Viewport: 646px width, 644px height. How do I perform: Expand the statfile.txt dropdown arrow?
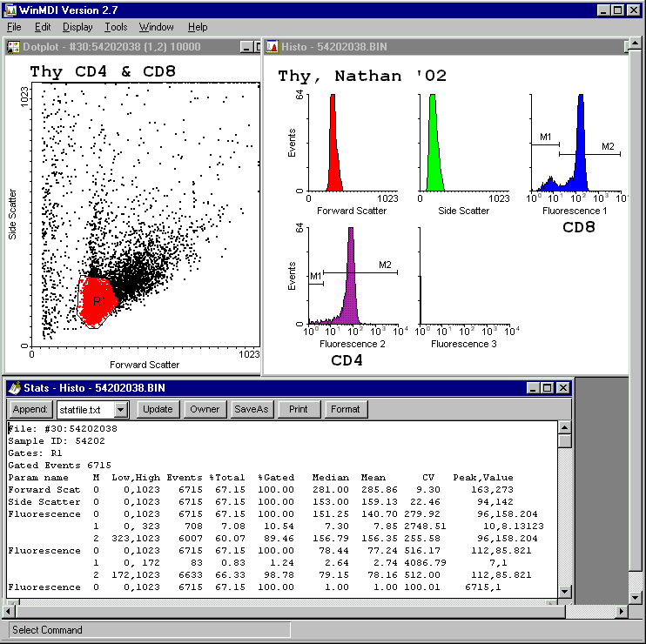pyautogui.click(x=121, y=409)
